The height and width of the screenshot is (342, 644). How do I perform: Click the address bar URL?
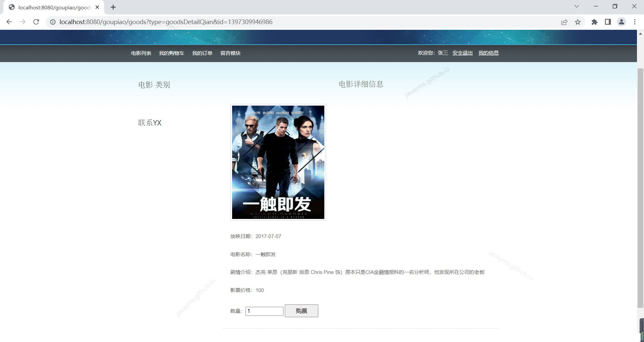point(166,22)
